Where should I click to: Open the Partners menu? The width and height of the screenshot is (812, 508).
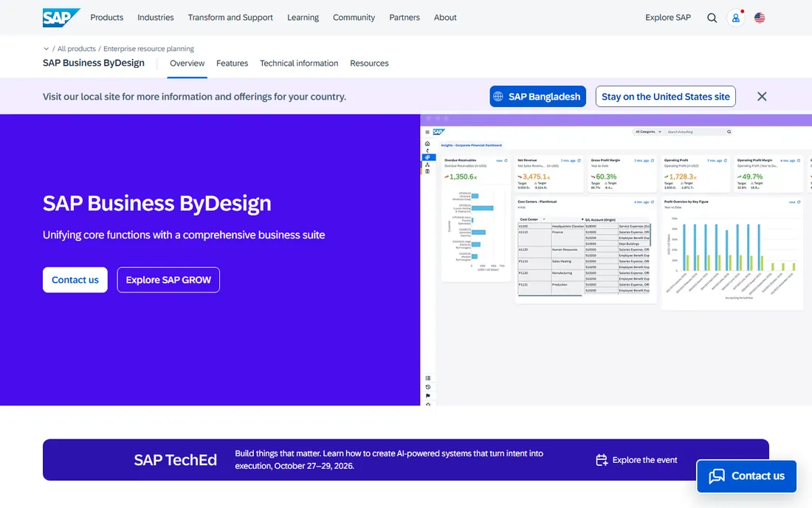coord(405,18)
